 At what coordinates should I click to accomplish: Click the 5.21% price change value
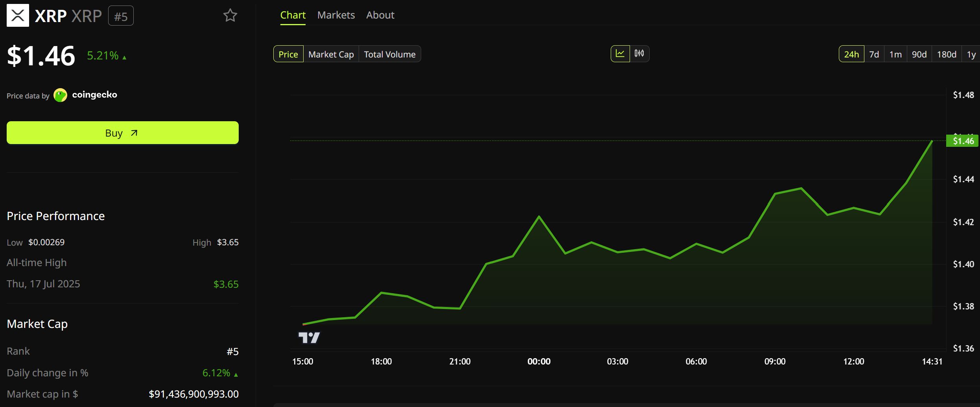pos(103,55)
